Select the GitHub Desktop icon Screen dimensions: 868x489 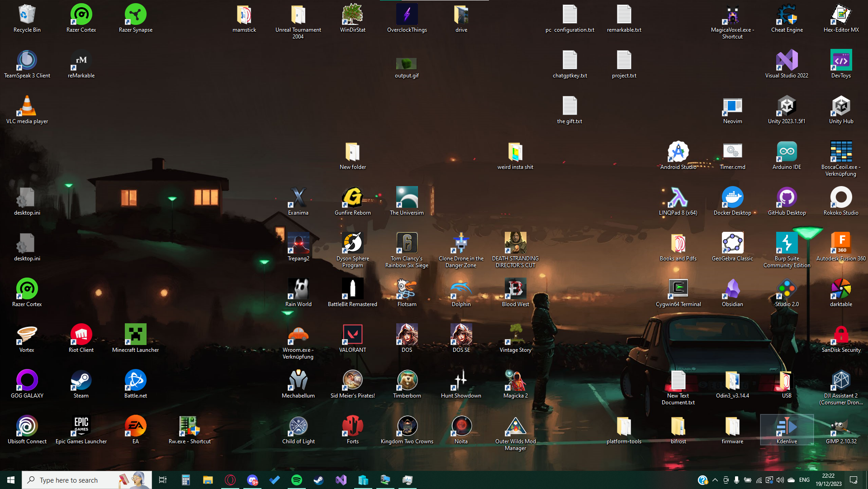point(787,201)
